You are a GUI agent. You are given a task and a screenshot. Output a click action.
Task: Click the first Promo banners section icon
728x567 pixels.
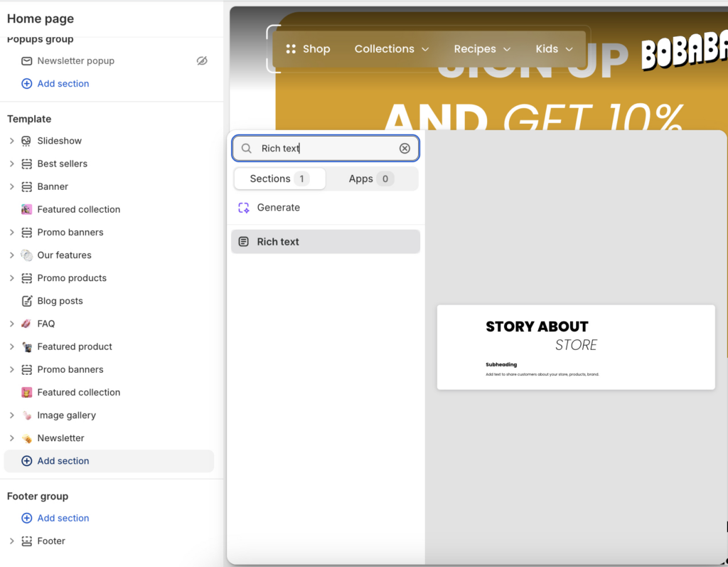point(27,233)
